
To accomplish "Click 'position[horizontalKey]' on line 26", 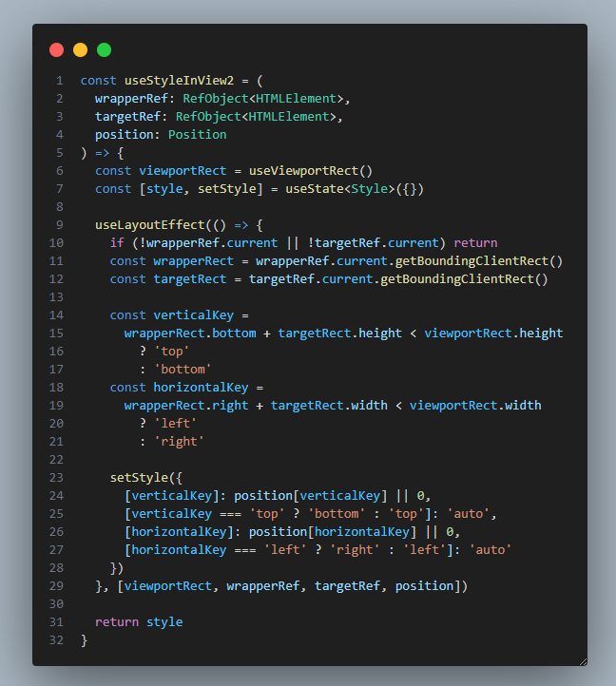I will click(333, 532).
